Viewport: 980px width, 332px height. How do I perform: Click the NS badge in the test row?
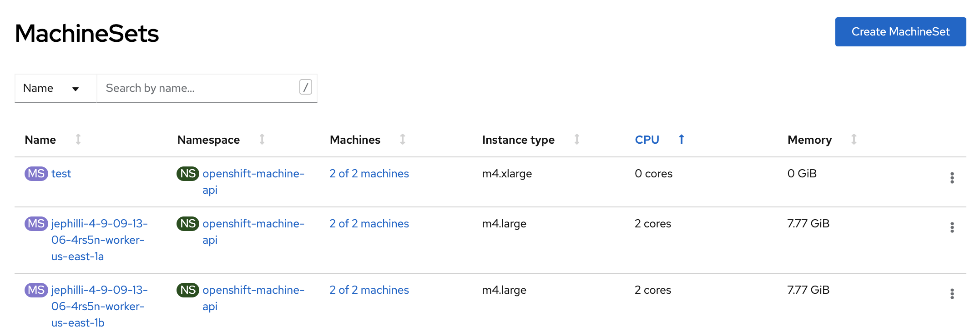pos(187,174)
